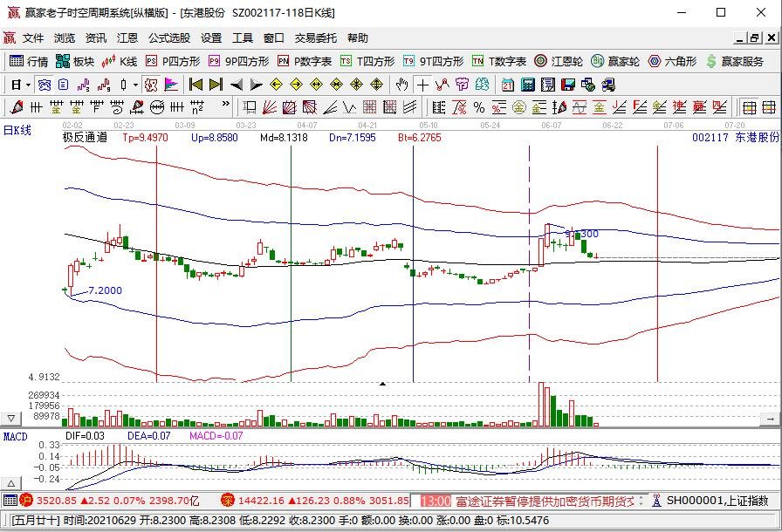Select the step-line 9 chart icon
Screen dimensions: 782x532
pos(104,85)
